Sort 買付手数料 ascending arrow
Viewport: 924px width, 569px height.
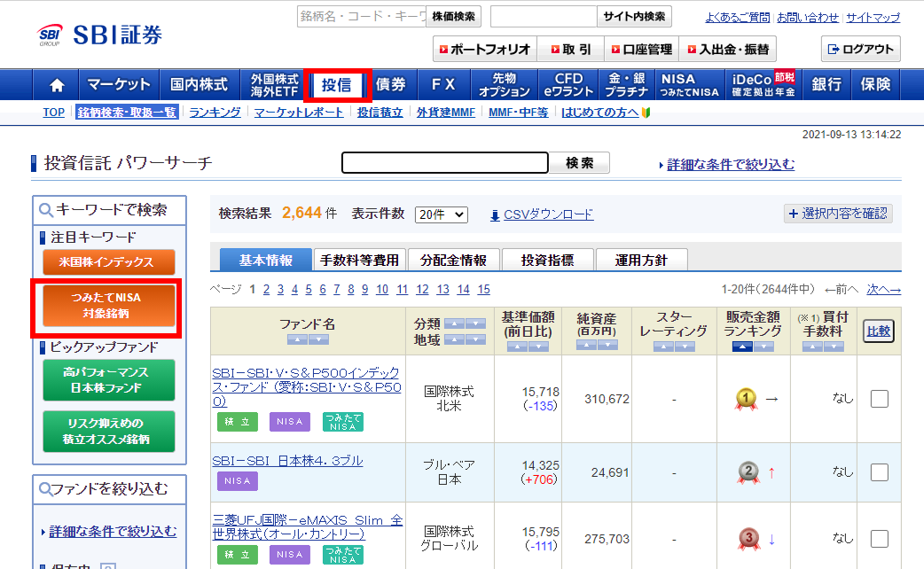(x=812, y=347)
